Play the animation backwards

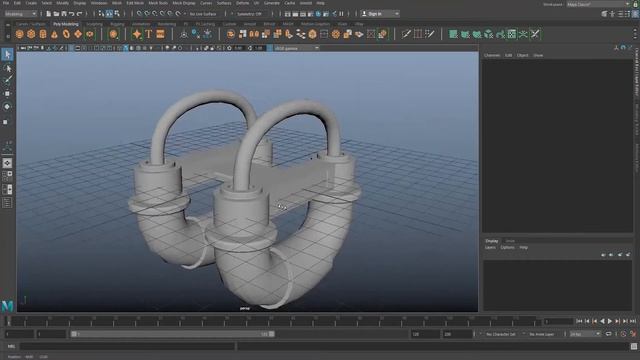coord(602,322)
